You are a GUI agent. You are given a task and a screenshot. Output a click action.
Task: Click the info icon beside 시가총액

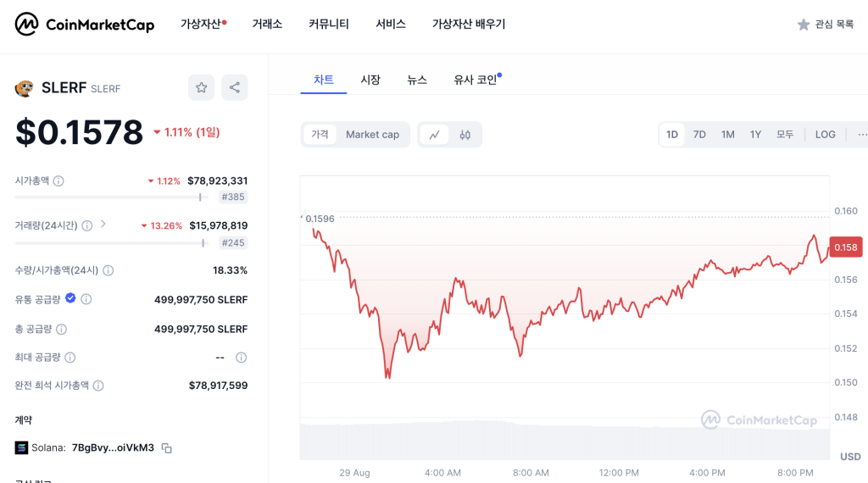coord(58,181)
